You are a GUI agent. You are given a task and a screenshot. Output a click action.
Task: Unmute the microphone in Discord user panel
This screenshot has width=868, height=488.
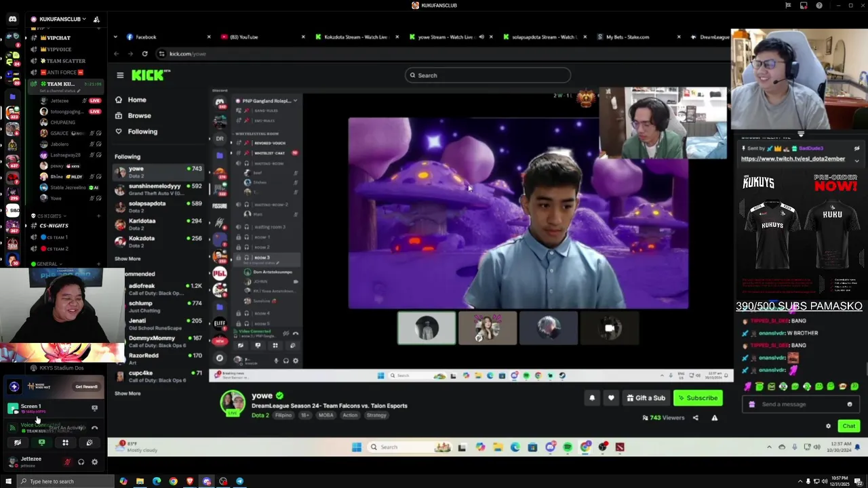(67, 462)
